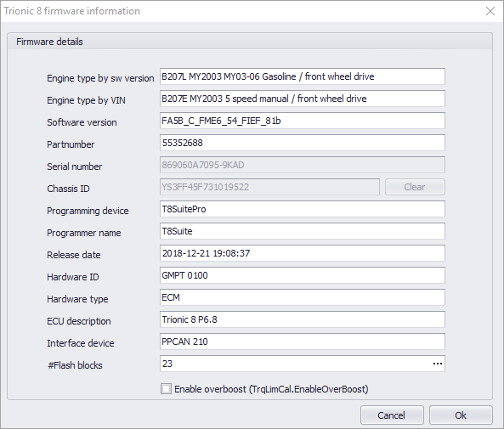Open the Flash blocks ellipsis button

tap(438, 364)
